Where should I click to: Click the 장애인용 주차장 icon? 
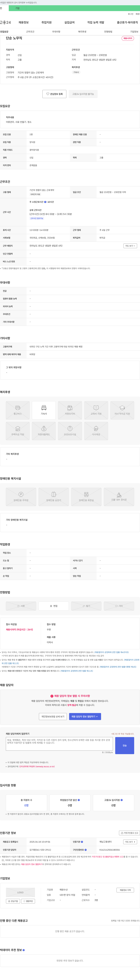(x=21, y=497)
